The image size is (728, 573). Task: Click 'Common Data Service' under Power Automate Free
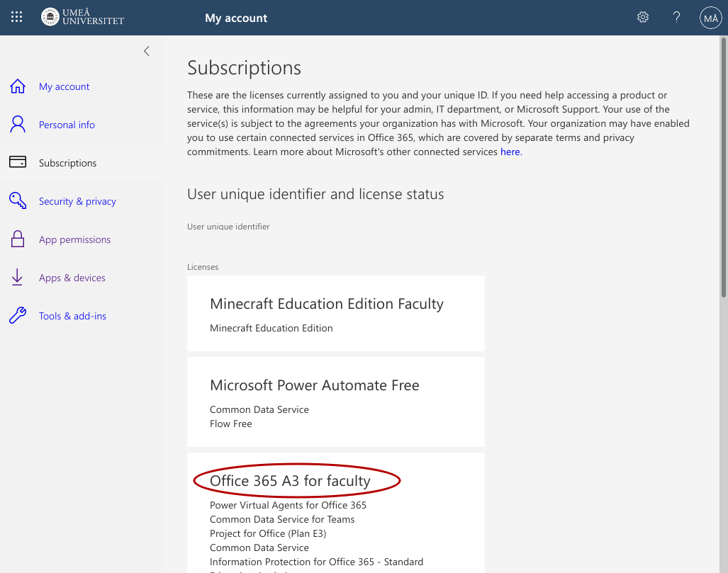click(x=259, y=409)
